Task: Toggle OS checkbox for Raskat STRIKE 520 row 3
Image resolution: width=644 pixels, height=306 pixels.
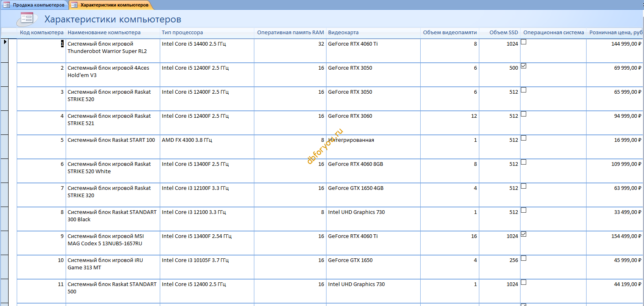Action: [x=524, y=90]
